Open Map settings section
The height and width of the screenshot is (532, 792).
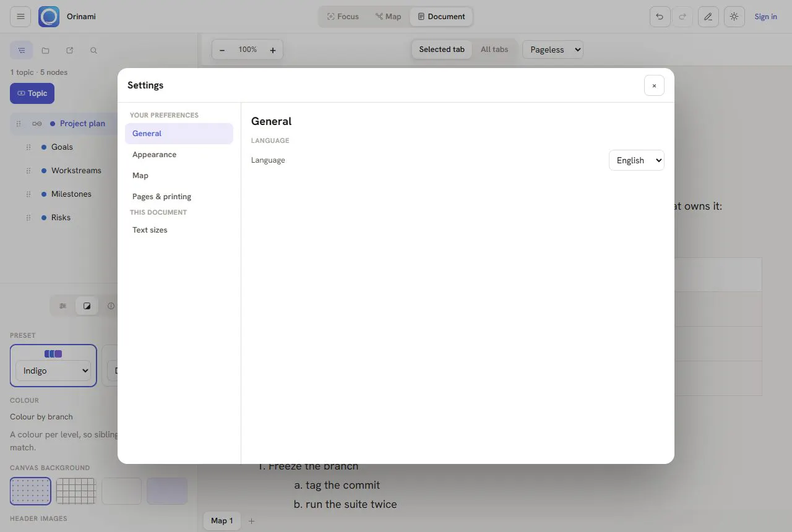click(179, 176)
